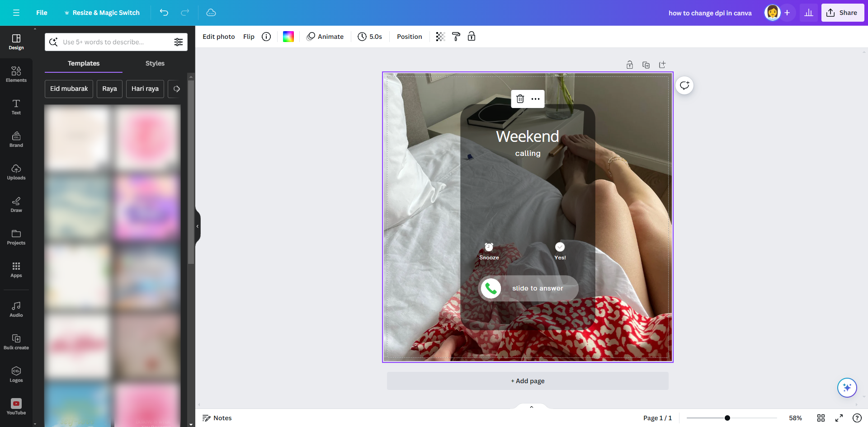Select the Weekend heading on canvas
The width and height of the screenshot is (868, 427).
tap(528, 136)
